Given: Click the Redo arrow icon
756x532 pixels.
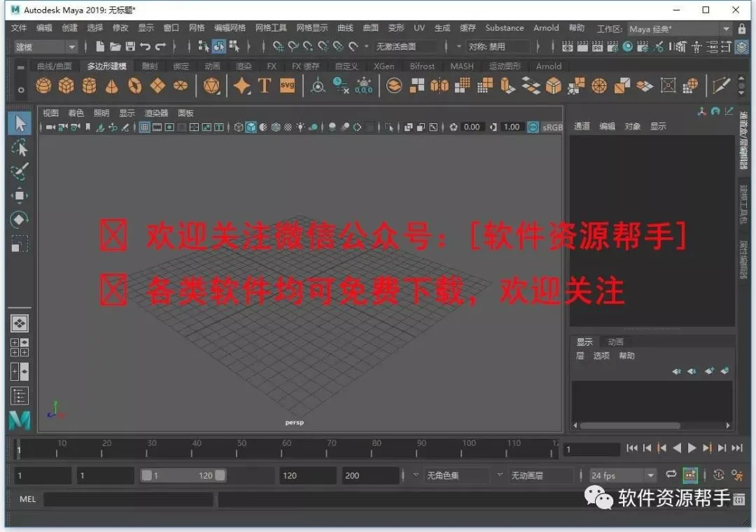Looking at the screenshot, I should click(160, 47).
